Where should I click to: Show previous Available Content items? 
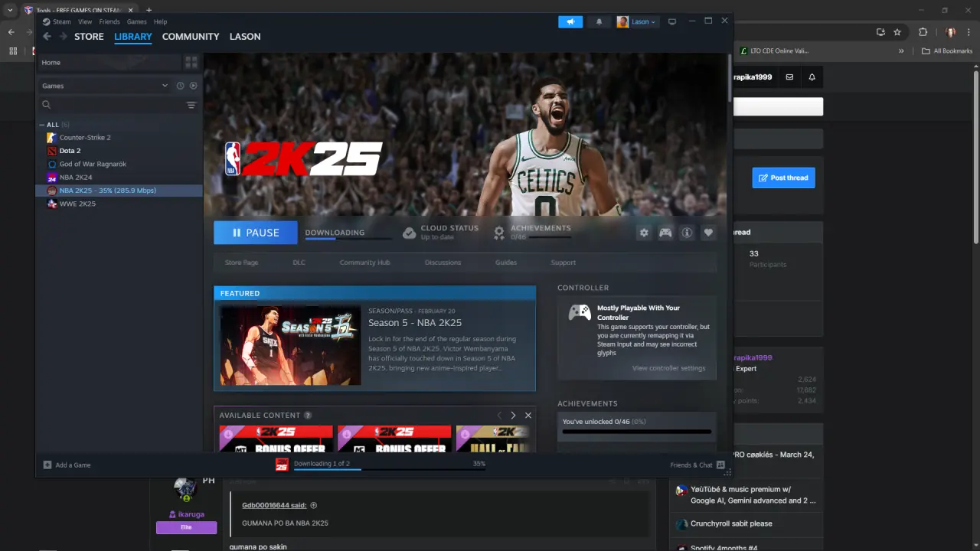499,416
